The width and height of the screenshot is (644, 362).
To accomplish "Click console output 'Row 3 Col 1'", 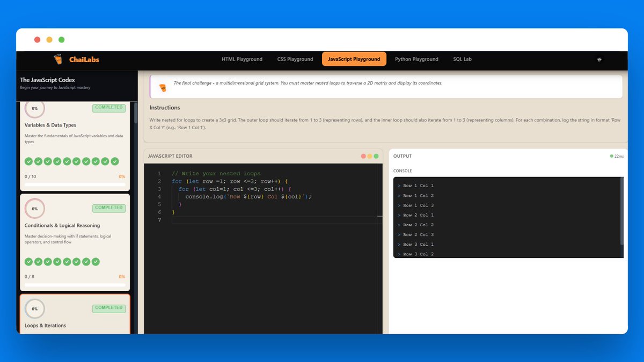I will click(x=418, y=245).
